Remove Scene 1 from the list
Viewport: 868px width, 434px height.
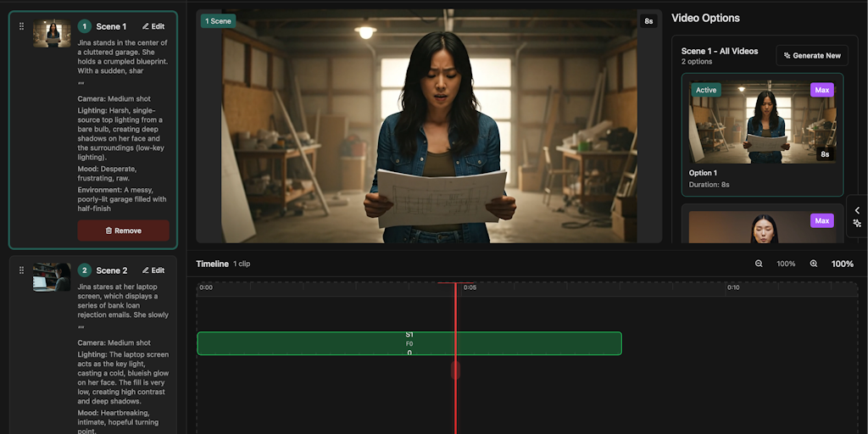pos(123,231)
